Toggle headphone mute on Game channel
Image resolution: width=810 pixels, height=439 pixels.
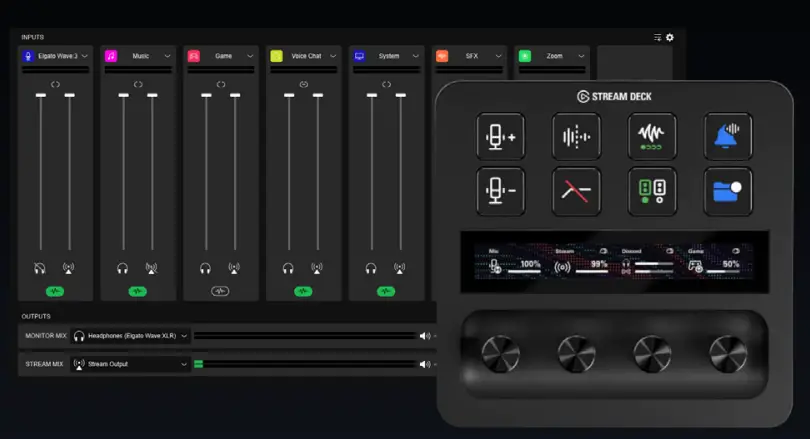pos(205,268)
